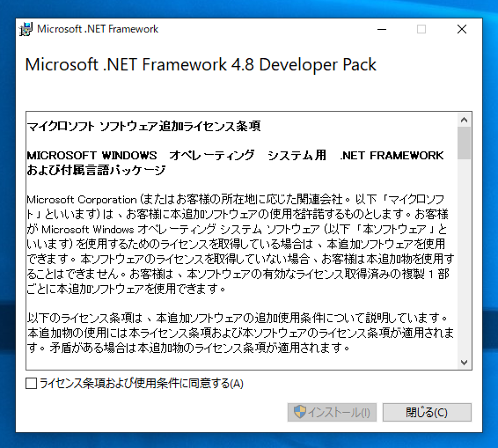The height and width of the screenshot is (448, 498).
Task: Click the heading マイクロソフト ソフトウェア追加ライセンス条項
Action: click(x=144, y=126)
